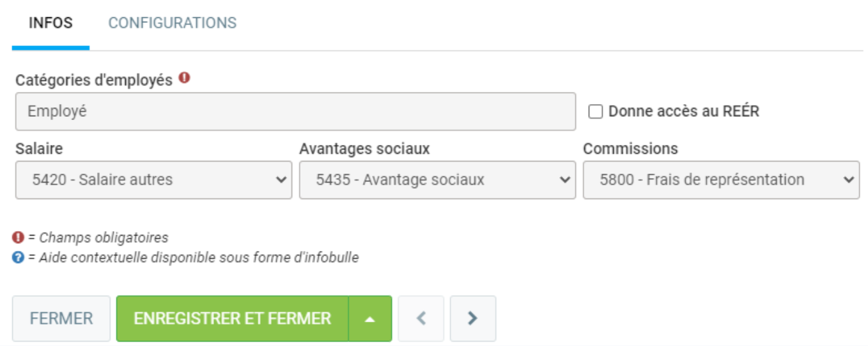Click the Aide contextuelle legend text

(198, 258)
